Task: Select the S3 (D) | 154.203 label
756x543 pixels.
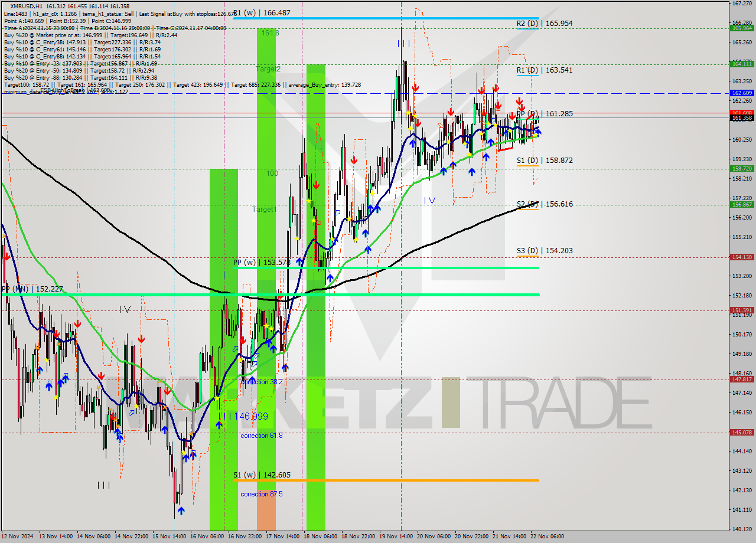Action: 544,251
